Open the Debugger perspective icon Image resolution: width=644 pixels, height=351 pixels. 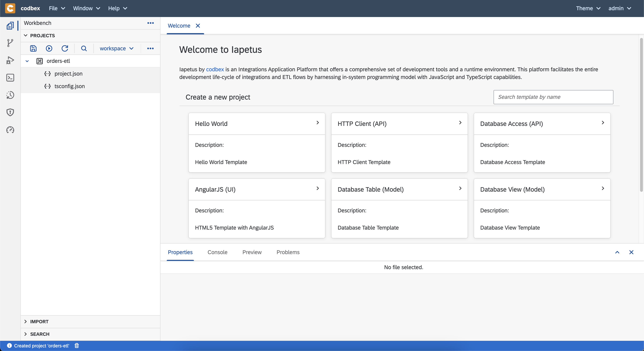10,60
